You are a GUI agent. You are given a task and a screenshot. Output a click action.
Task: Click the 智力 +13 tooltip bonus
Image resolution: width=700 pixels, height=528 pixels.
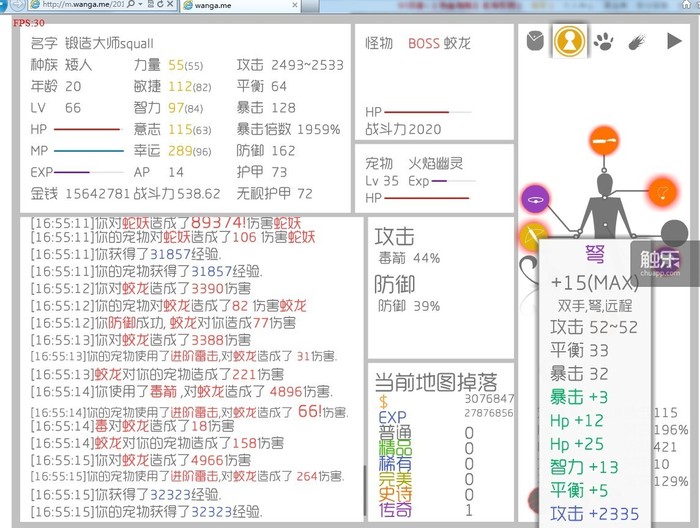[x=584, y=467]
